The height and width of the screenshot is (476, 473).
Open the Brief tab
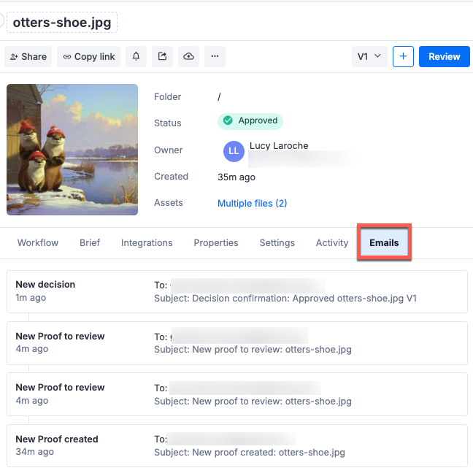(90, 243)
